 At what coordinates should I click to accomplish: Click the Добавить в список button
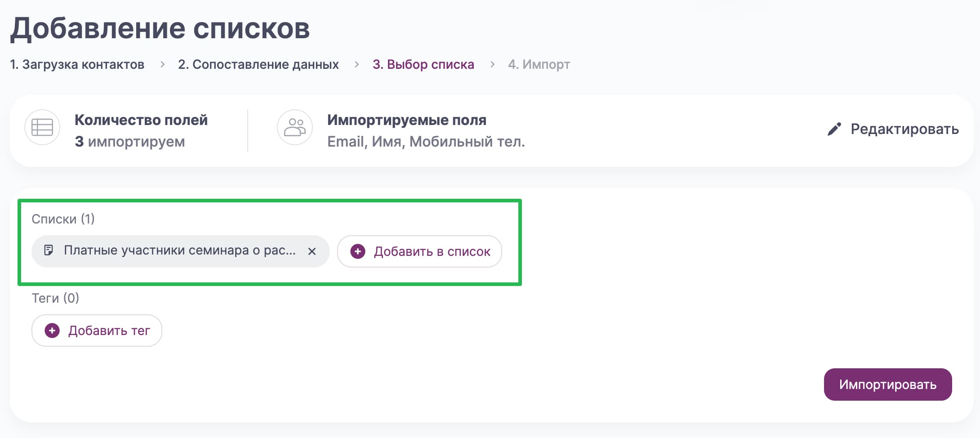pos(419,251)
